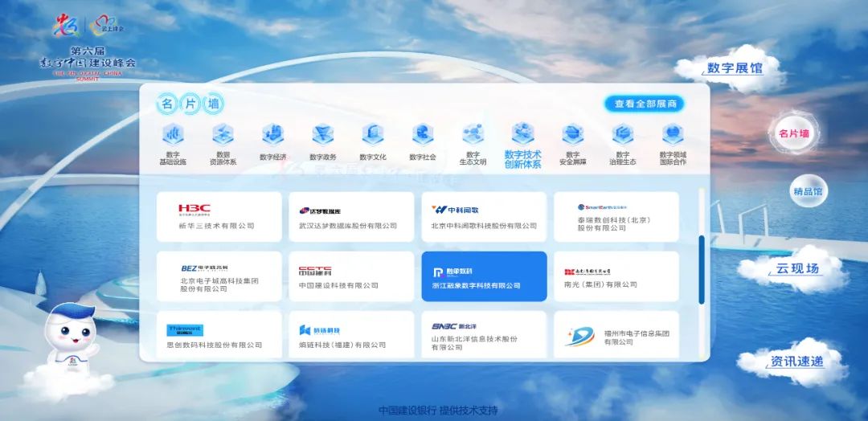Click the CCTC 中国建科 logo
The image size is (868, 421).
tap(315, 271)
